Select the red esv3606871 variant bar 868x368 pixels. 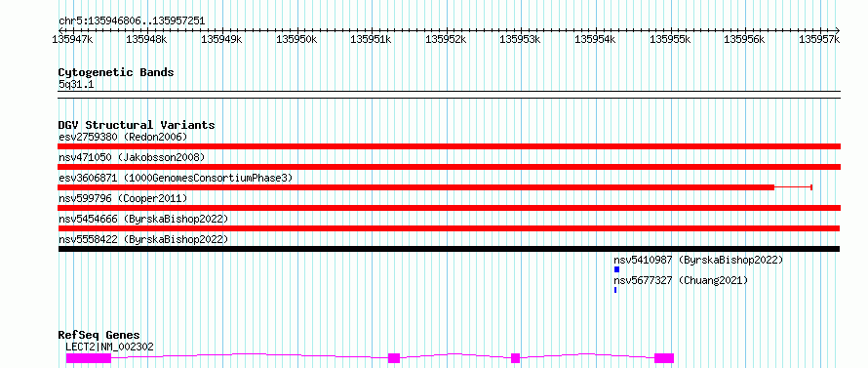pos(416,187)
